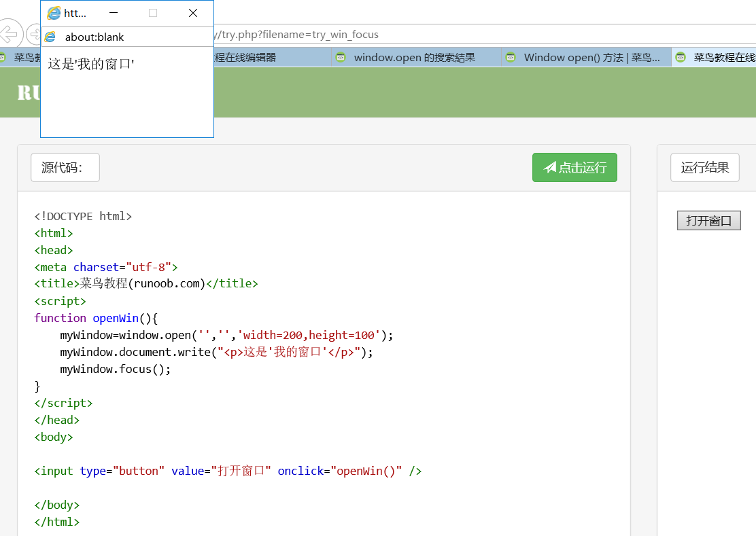Click the closing </script> code line

(63, 403)
